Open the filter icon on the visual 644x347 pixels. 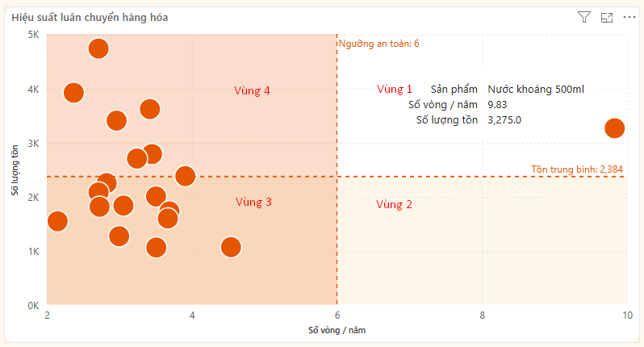[584, 17]
